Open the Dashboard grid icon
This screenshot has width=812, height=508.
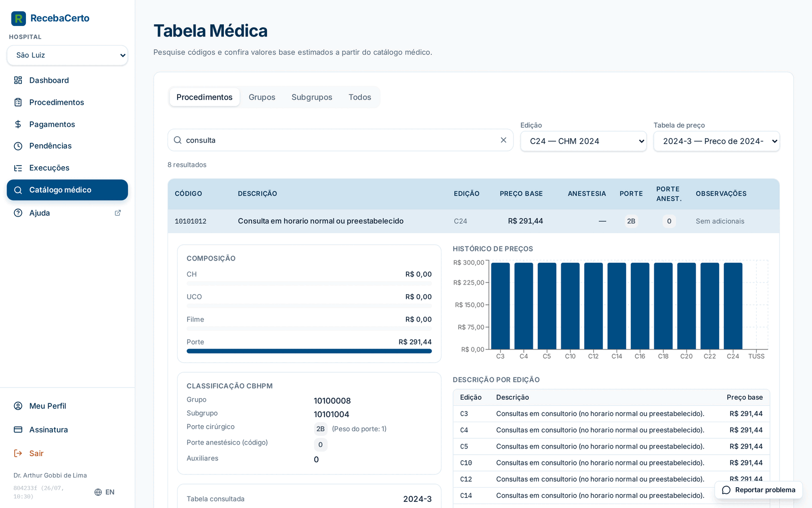click(18, 80)
